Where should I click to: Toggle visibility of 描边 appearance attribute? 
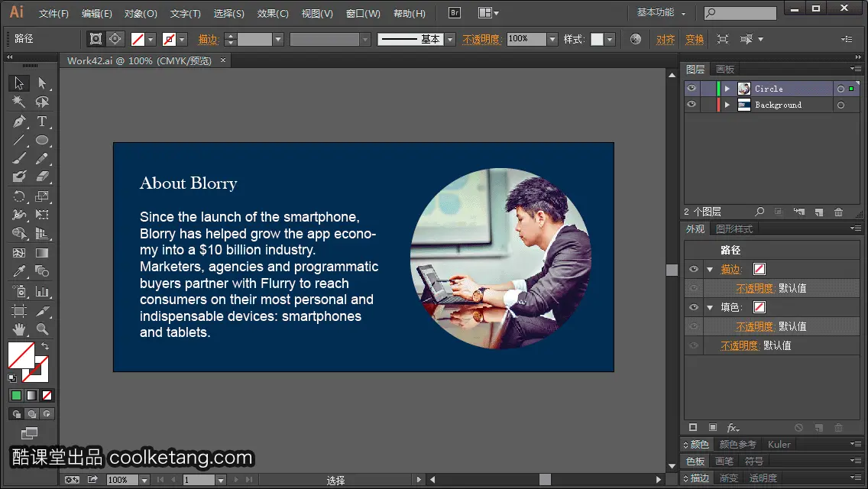[694, 269]
